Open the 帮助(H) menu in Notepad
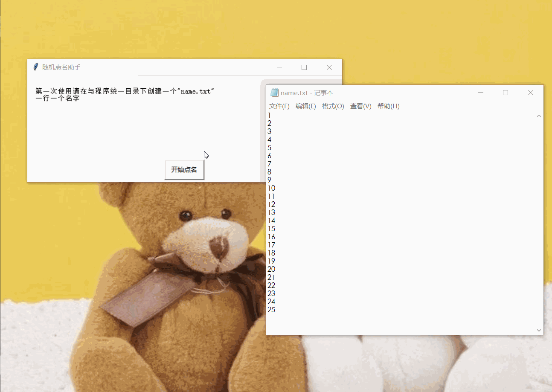 [389, 106]
